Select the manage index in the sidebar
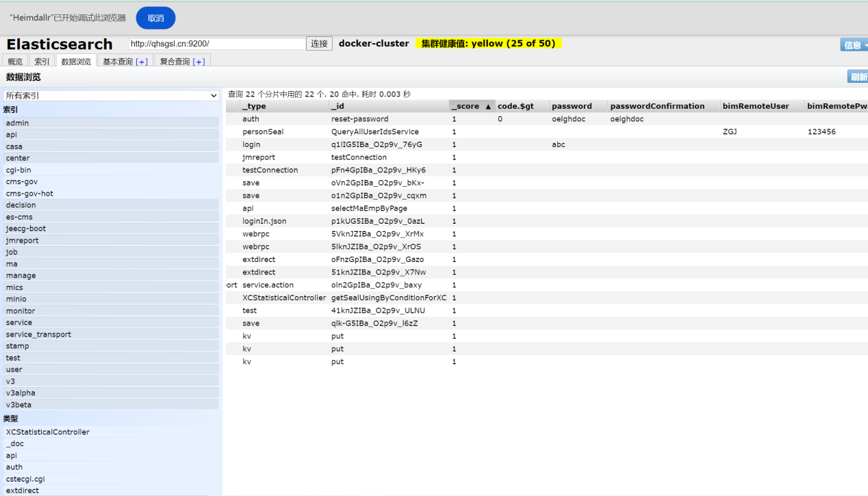The width and height of the screenshot is (868, 496). 111,276
